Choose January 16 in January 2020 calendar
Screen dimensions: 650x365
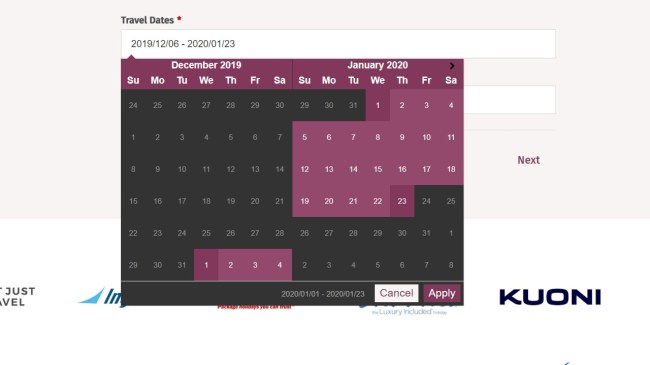tap(402, 169)
